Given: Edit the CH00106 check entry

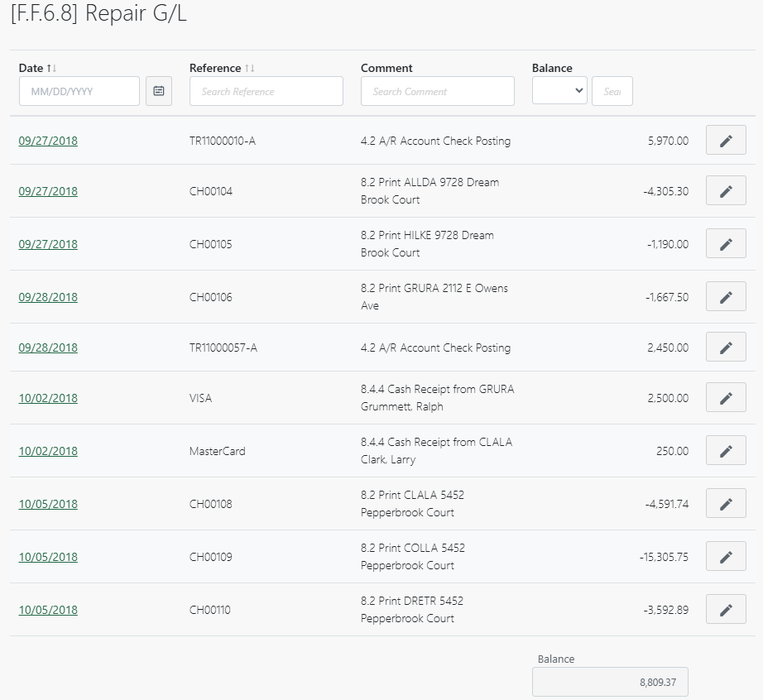Looking at the screenshot, I should (725, 296).
